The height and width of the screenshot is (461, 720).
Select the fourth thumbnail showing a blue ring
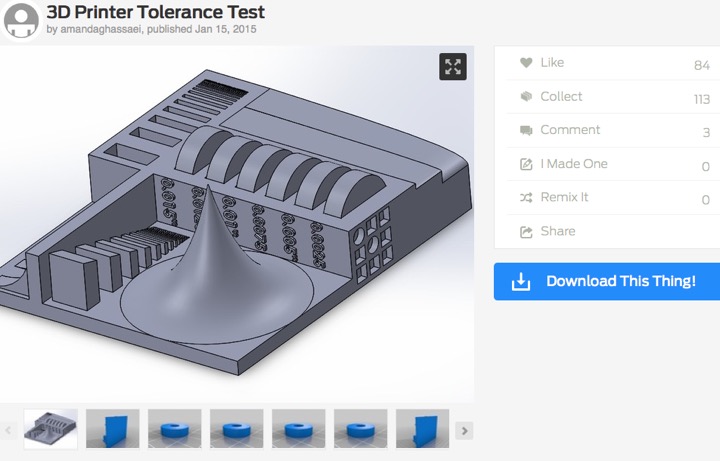pos(236,429)
